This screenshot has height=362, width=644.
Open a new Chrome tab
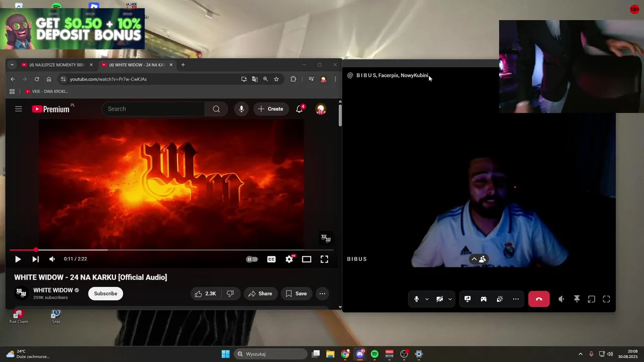click(183, 65)
